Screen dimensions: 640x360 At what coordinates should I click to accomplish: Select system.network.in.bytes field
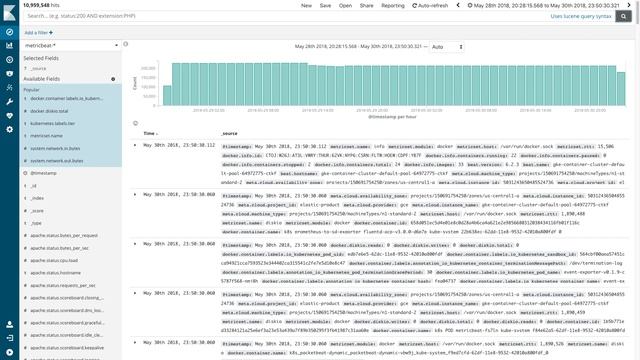click(55, 148)
